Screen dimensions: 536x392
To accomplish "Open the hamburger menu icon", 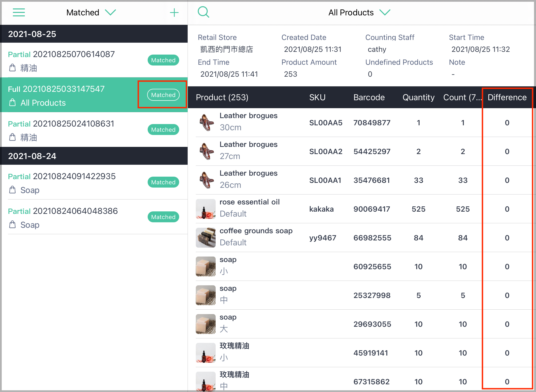I will (x=19, y=12).
